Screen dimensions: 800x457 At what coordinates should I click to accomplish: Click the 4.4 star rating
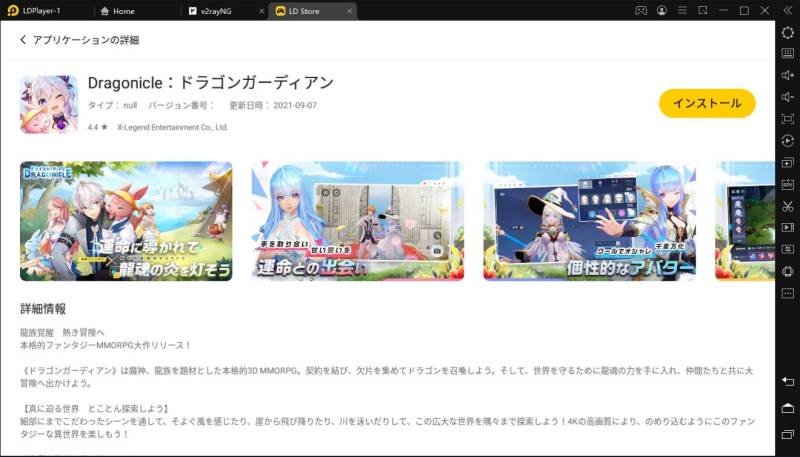pyautogui.click(x=97, y=127)
